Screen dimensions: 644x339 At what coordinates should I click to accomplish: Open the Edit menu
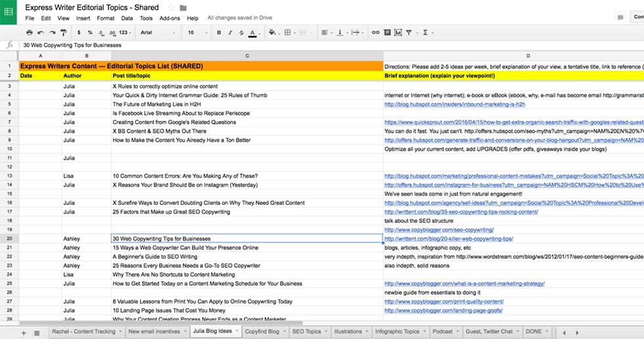46,18
